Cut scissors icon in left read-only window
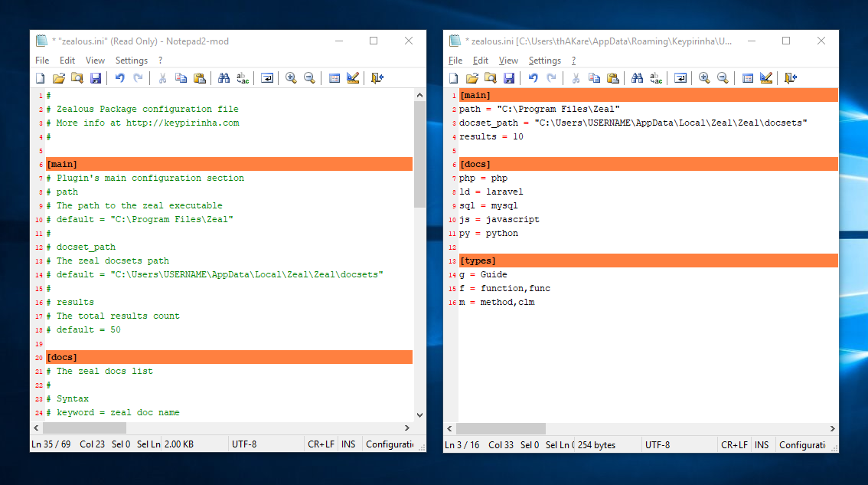 click(162, 78)
